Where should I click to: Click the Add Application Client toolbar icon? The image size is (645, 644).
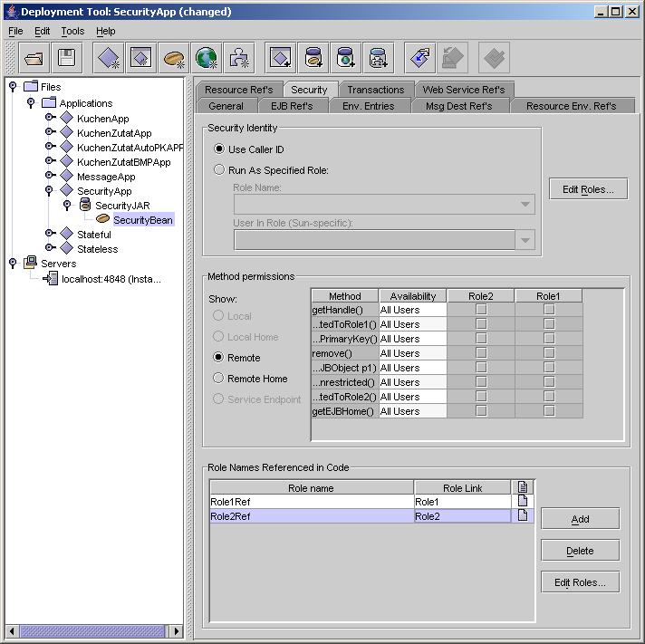coord(281,58)
